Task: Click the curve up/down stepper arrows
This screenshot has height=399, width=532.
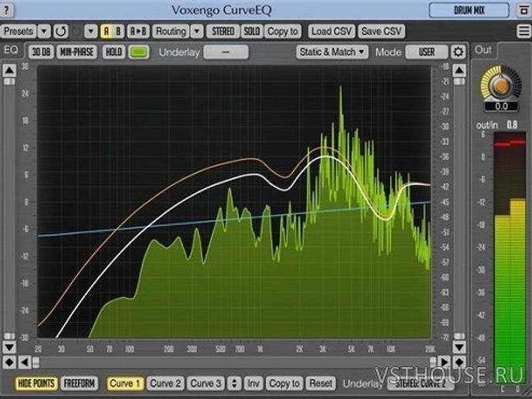Action: click(x=234, y=384)
